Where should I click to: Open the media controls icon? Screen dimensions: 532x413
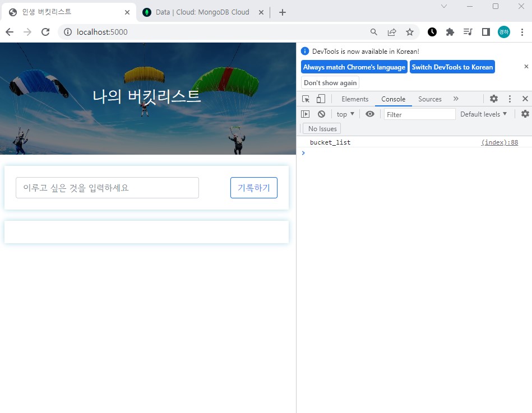click(468, 32)
